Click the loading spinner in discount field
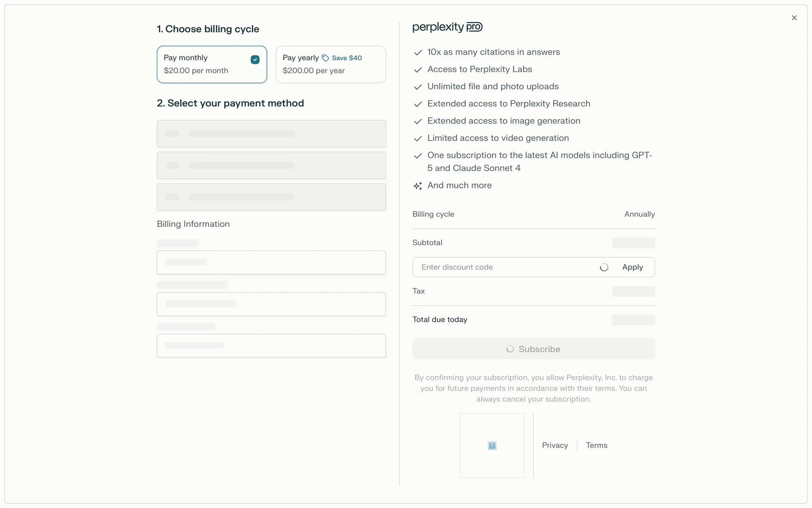 (x=604, y=267)
